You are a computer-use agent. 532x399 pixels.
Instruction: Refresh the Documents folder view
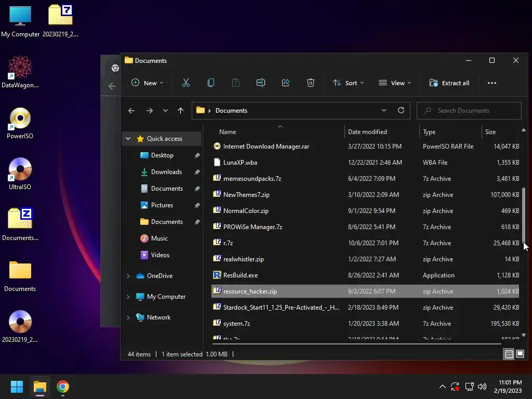pos(401,110)
